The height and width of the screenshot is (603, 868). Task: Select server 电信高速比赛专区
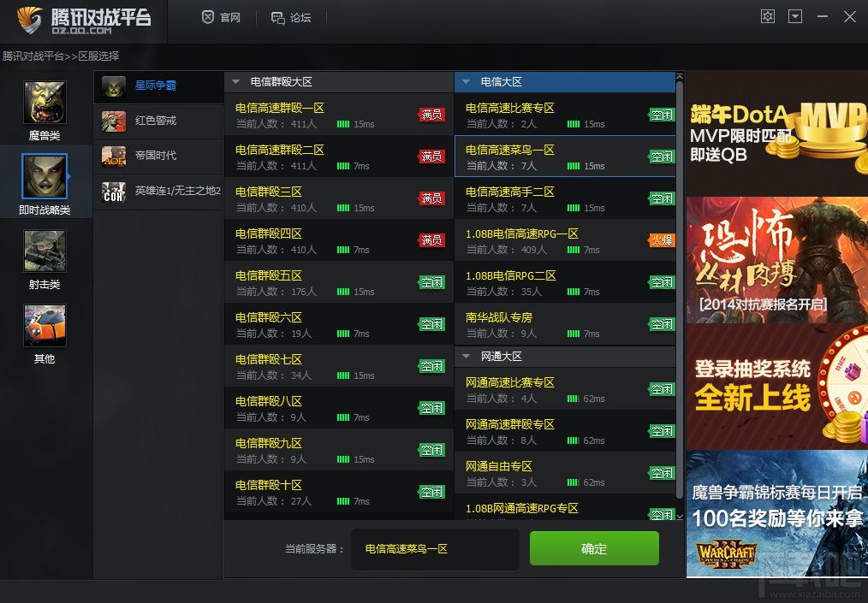[565, 115]
